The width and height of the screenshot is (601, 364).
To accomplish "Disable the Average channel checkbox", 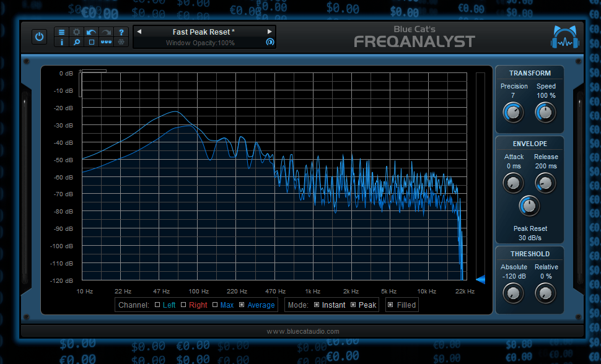I will (x=242, y=305).
